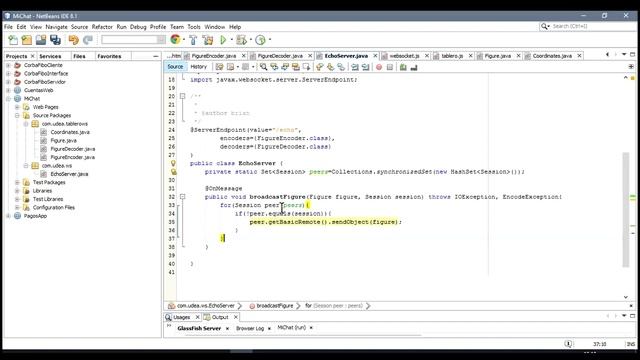Click the red Start Macro Recording icon
This screenshot has height=360, width=640.
[379, 67]
